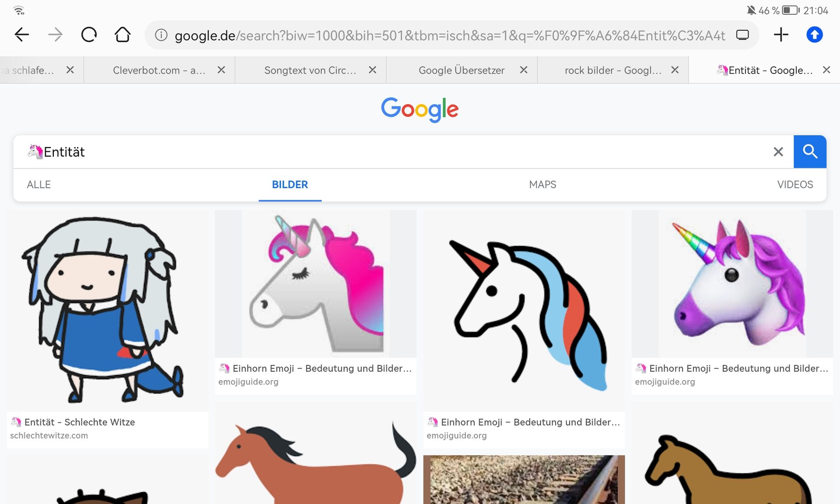840x504 pixels.
Task: Tap the blue upload arrow icon
Action: pyautogui.click(x=814, y=35)
